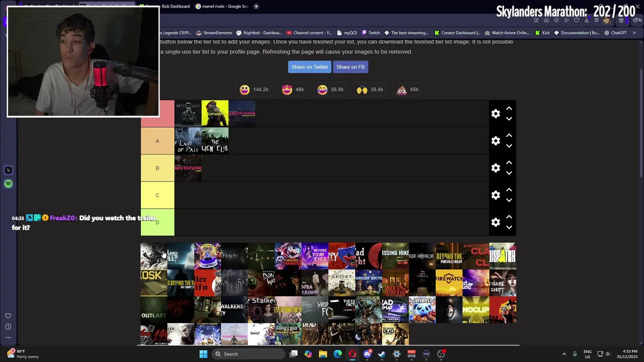This screenshot has width=644, height=362.
Task: Open the Spotify sidebar icon
Action: click(8, 184)
